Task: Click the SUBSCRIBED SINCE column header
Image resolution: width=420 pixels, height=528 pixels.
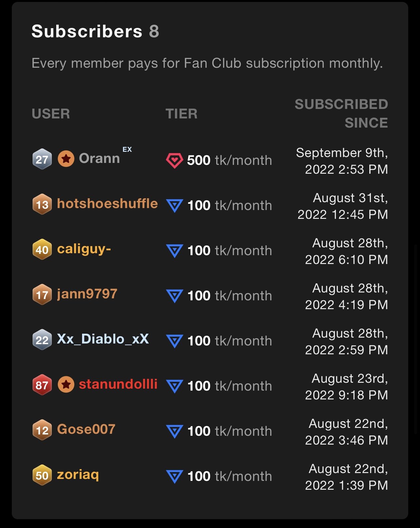Action: 341,114
